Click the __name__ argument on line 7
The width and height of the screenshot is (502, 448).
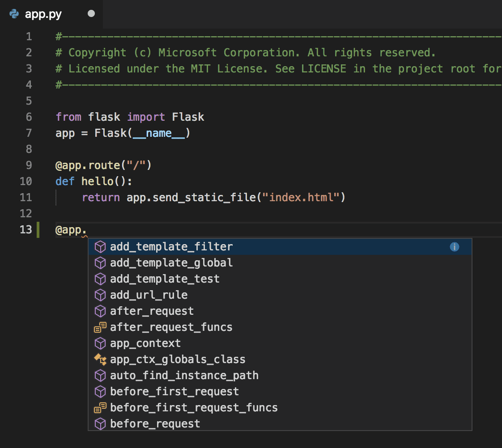(159, 133)
